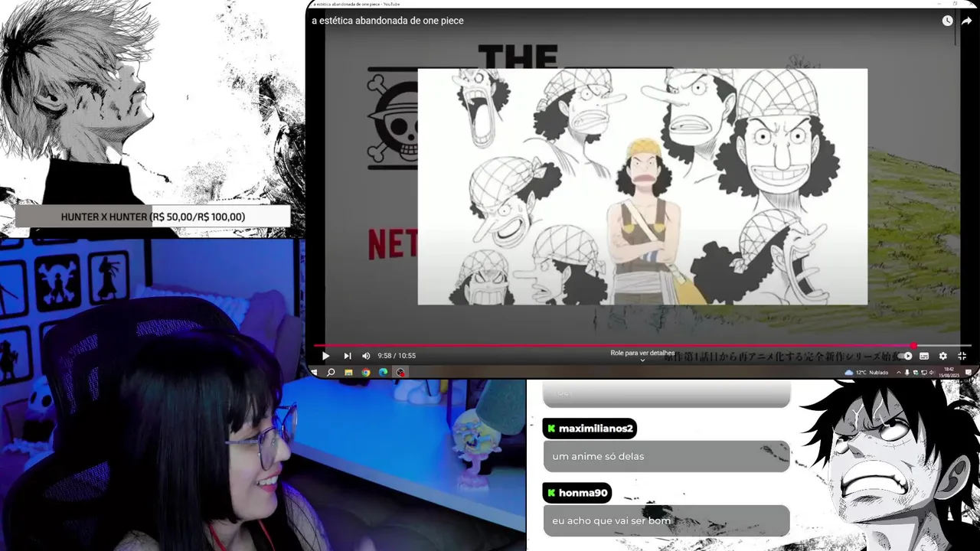Mute the video volume speaker icon

(365, 356)
